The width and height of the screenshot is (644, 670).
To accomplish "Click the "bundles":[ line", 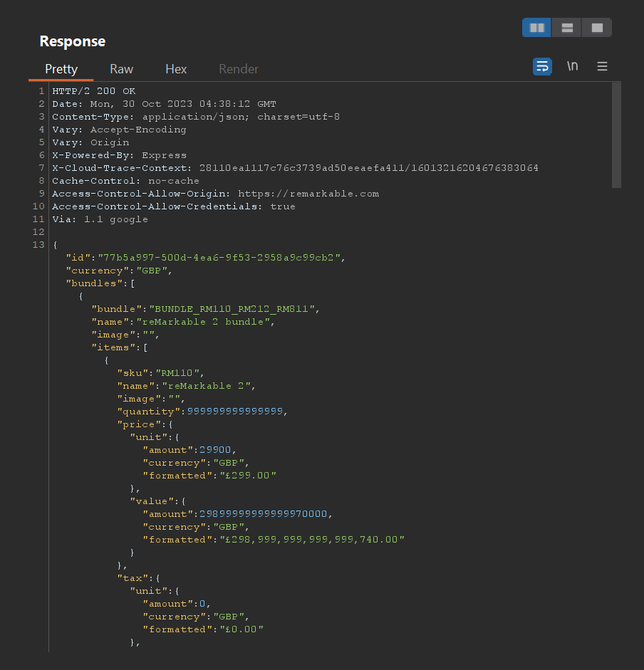I will click(100, 283).
